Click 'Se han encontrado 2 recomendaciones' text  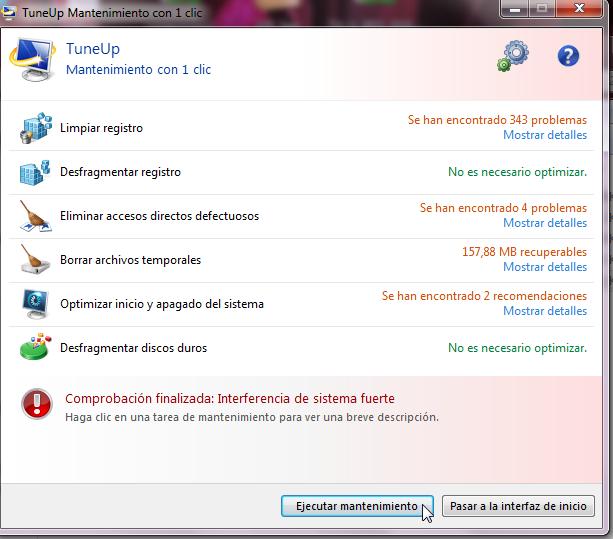[484, 296]
